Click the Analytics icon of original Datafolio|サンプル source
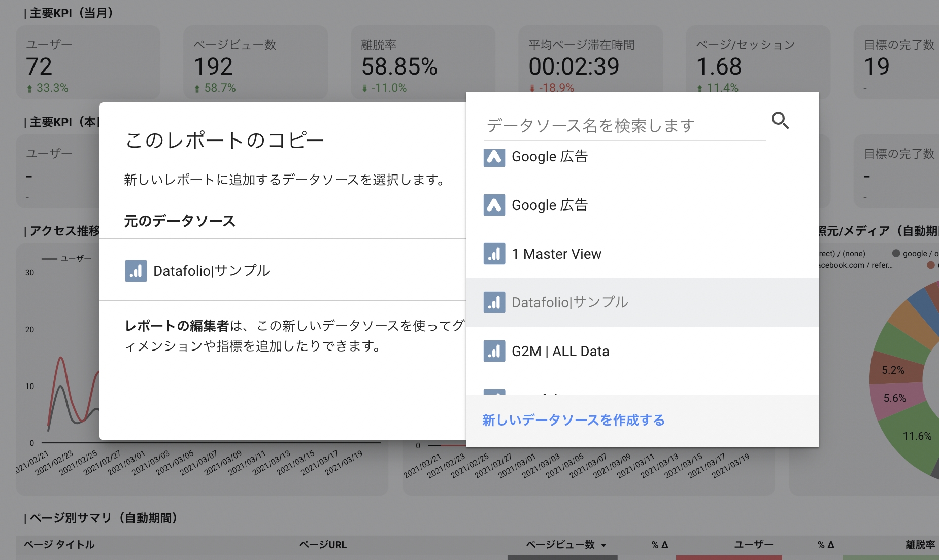Viewport: 939px width, 560px height. click(x=136, y=271)
